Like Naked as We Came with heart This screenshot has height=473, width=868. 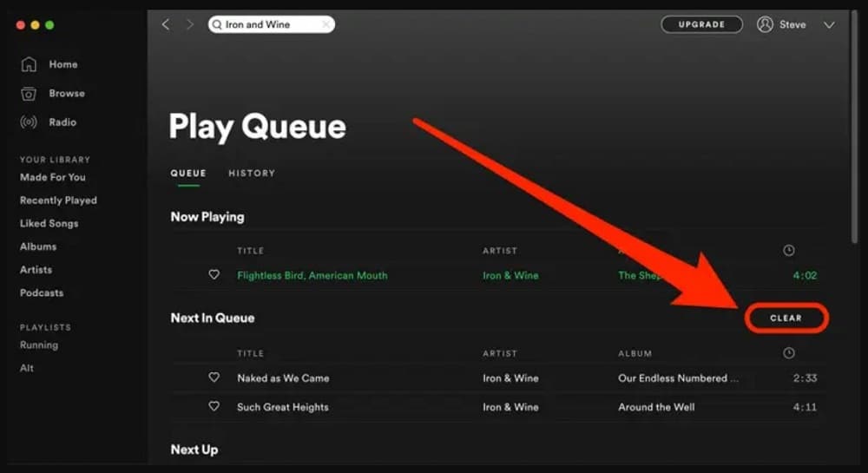tap(214, 378)
